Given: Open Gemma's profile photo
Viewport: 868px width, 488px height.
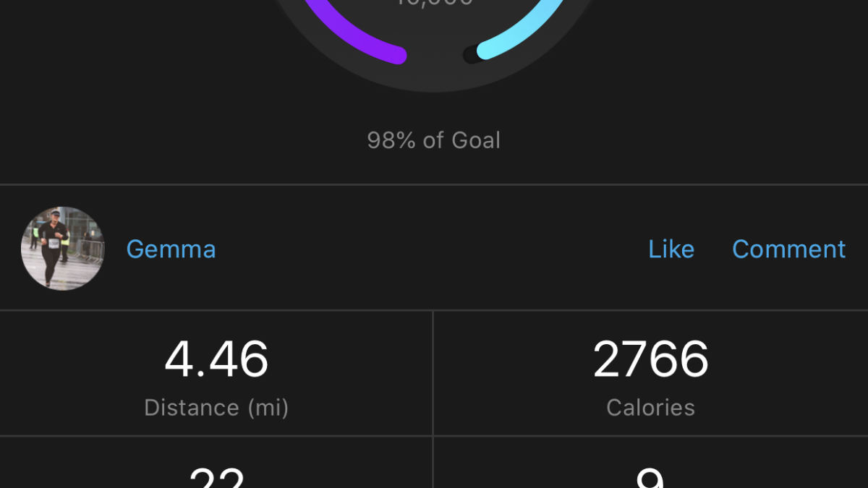Looking at the screenshot, I should click(x=63, y=249).
